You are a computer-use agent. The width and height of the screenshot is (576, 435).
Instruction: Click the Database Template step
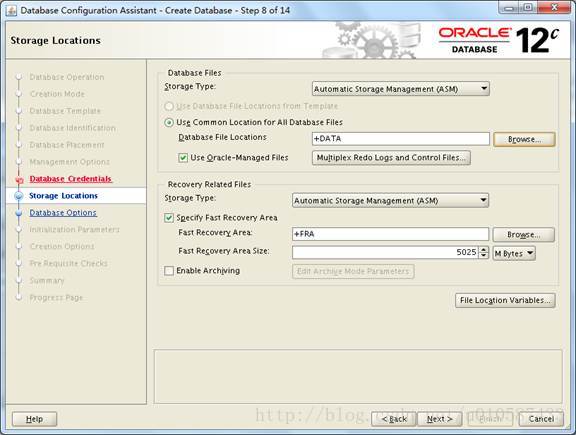[x=65, y=111]
